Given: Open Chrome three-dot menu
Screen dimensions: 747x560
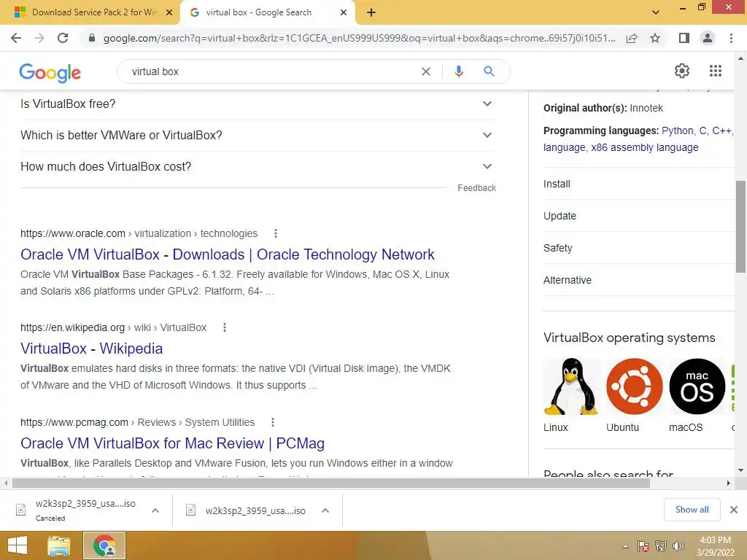Looking at the screenshot, I should coord(731,38).
